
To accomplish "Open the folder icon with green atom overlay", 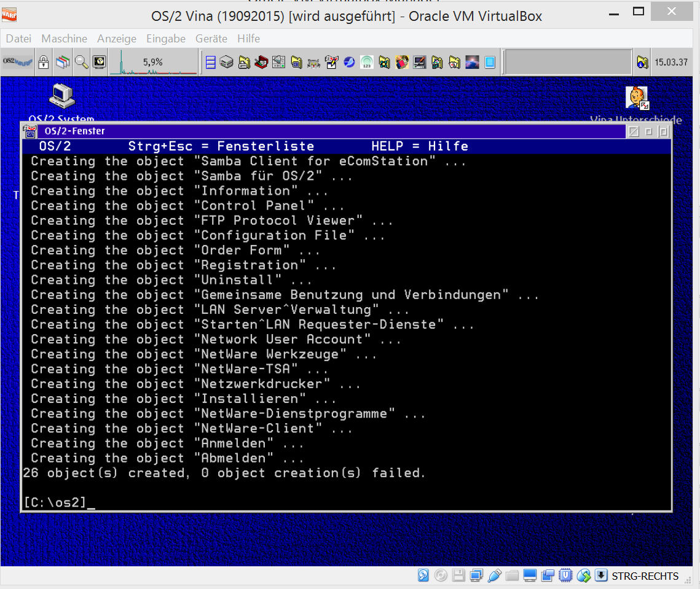I will pos(384,62).
